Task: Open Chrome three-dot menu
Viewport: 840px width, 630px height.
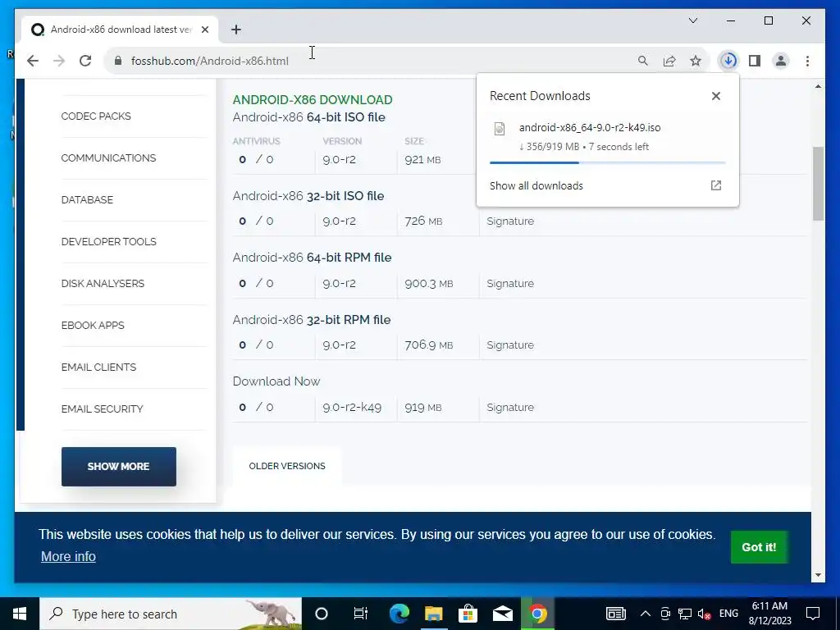Action: point(807,61)
